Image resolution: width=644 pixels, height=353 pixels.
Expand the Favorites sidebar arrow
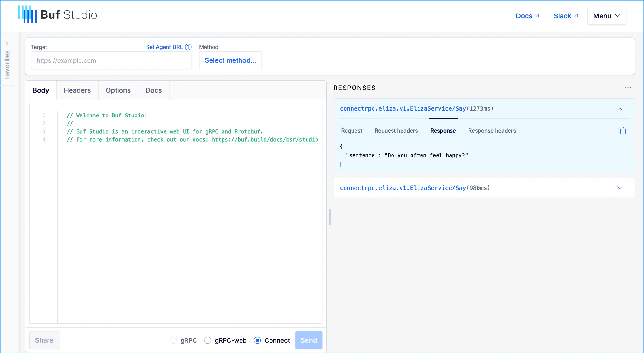pos(7,44)
